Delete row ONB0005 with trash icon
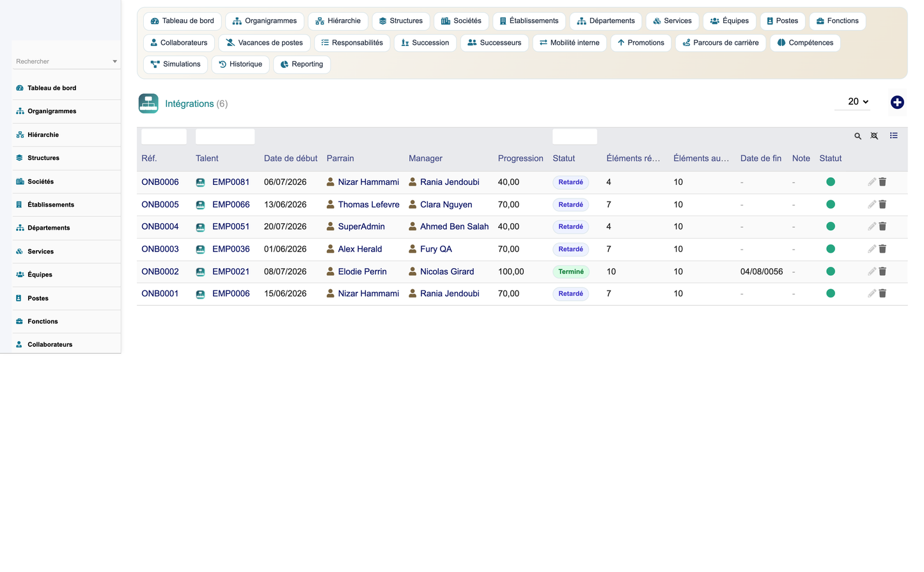The height and width of the screenshot is (572, 924). [882, 205]
